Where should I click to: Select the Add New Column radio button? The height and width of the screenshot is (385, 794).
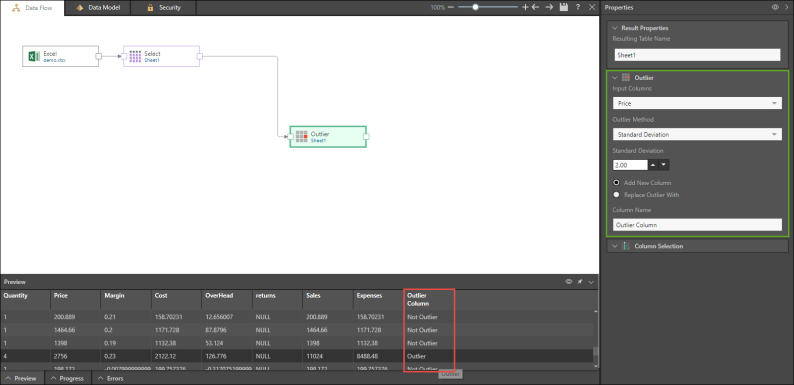[x=616, y=182]
